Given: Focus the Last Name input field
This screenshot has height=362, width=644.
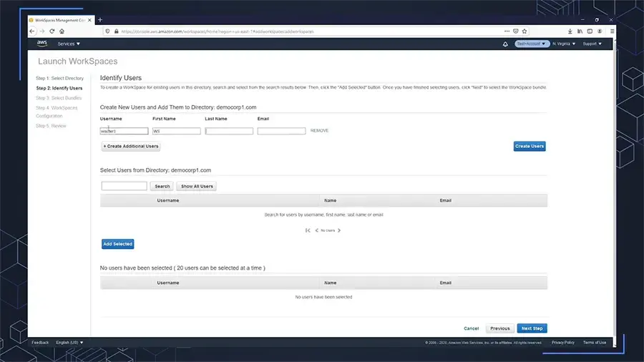Looking at the screenshot, I should 229,131.
